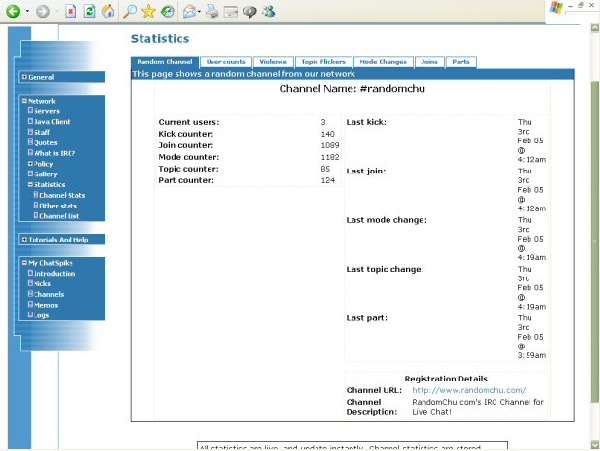Expand the Tutorials And Help section

click(x=24, y=239)
